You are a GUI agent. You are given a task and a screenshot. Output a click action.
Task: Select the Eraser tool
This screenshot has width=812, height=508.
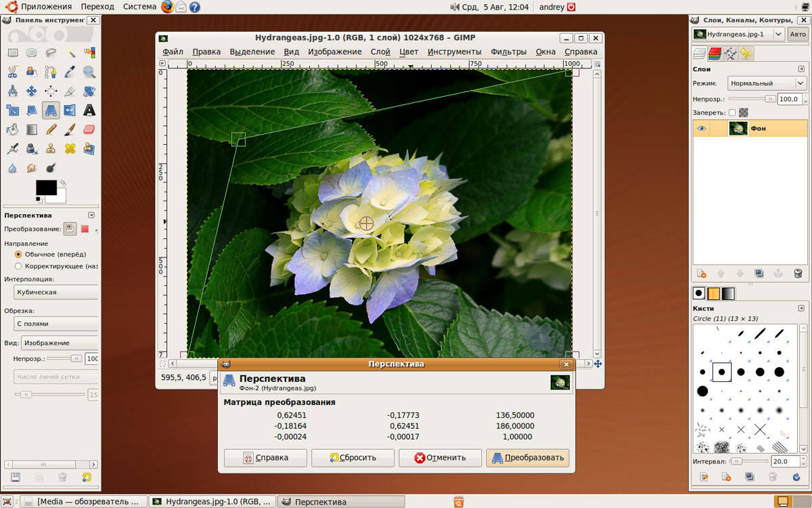coord(89,129)
